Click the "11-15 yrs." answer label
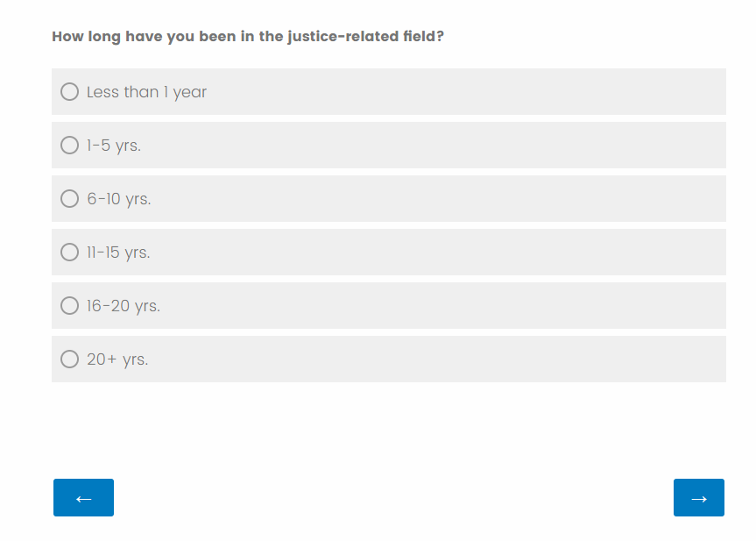The image size is (756, 541). [118, 253]
